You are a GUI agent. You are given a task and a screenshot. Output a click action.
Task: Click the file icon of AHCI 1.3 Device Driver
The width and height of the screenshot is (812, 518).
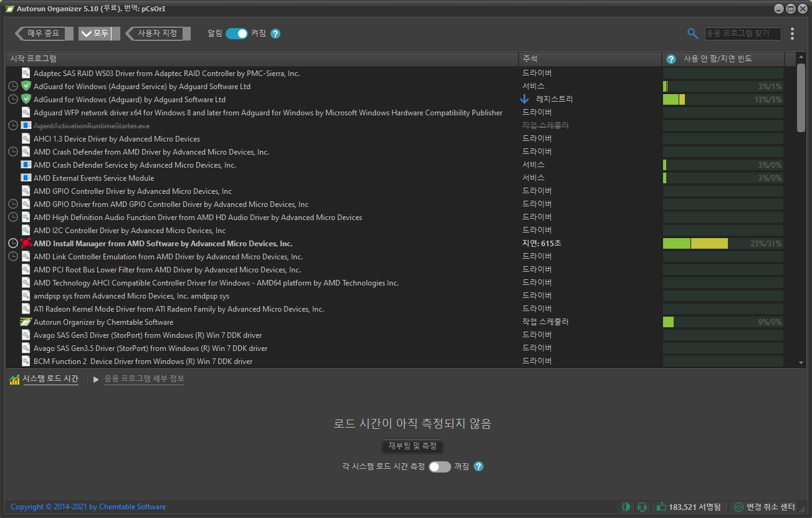[x=26, y=138]
